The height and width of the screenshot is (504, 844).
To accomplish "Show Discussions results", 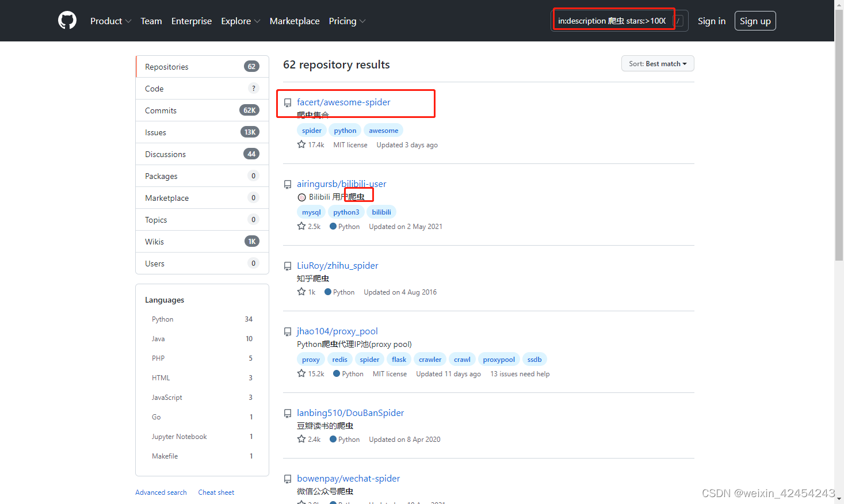I will pos(202,154).
